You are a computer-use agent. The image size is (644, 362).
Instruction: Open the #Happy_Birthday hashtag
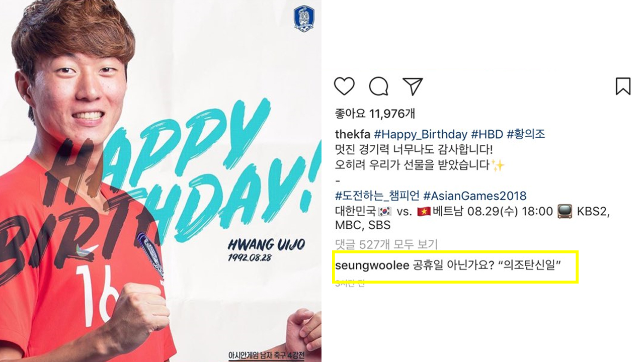421,134
